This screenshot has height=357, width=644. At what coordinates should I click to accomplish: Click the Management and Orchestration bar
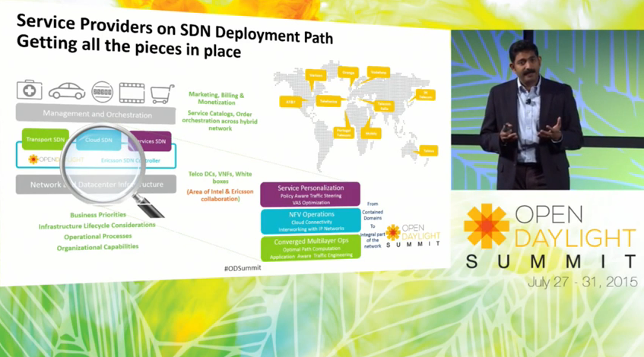(x=96, y=114)
